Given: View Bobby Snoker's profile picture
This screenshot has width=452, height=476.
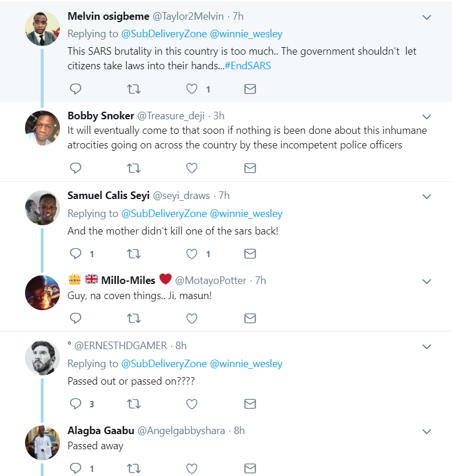Looking at the screenshot, I should (42, 128).
